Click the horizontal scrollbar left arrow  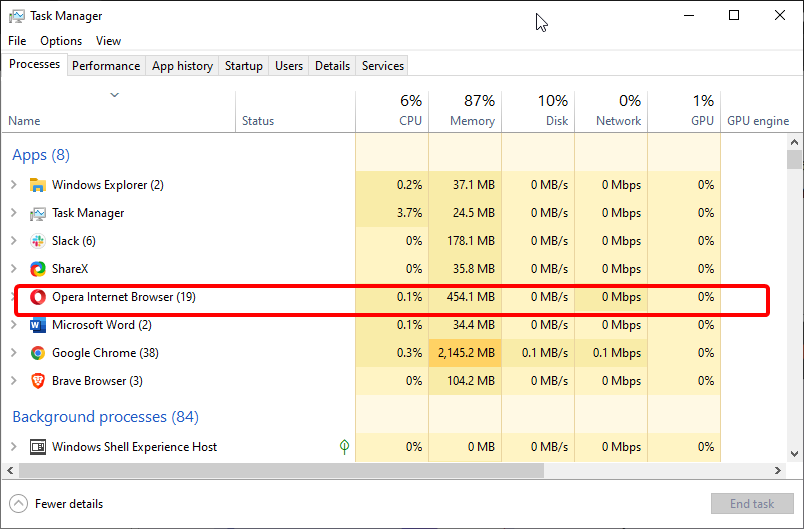[x=10, y=470]
